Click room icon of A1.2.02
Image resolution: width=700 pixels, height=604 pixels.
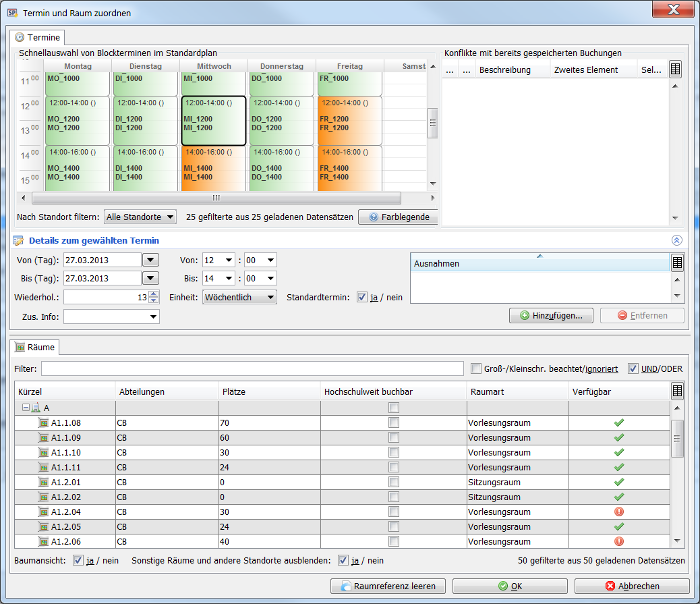click(43, 497)
